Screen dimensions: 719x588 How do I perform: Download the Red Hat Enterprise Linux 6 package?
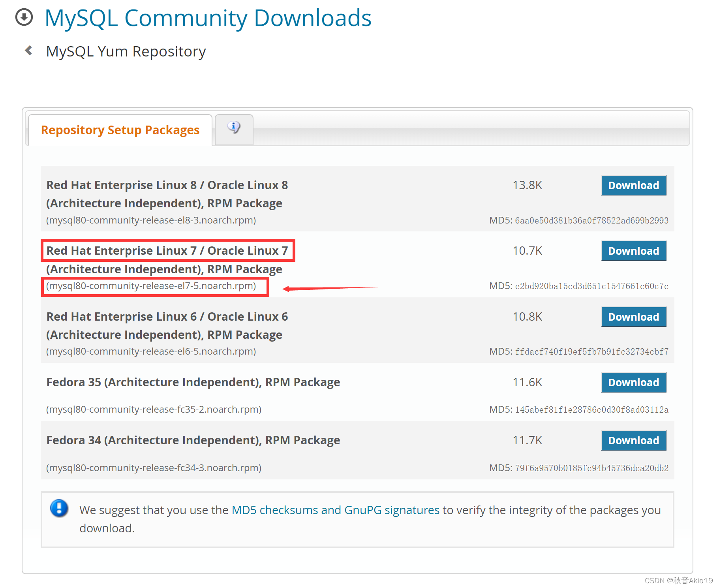tap(633, 317)
